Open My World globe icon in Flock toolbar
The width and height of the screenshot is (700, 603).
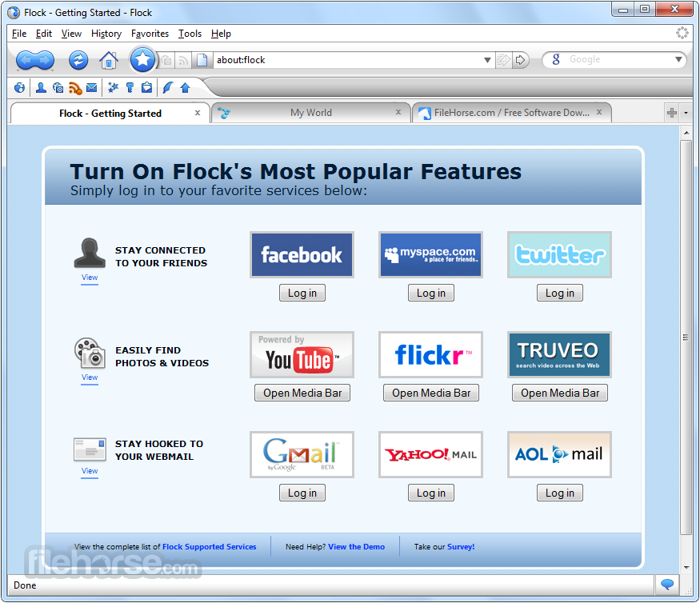coord(19,87)
